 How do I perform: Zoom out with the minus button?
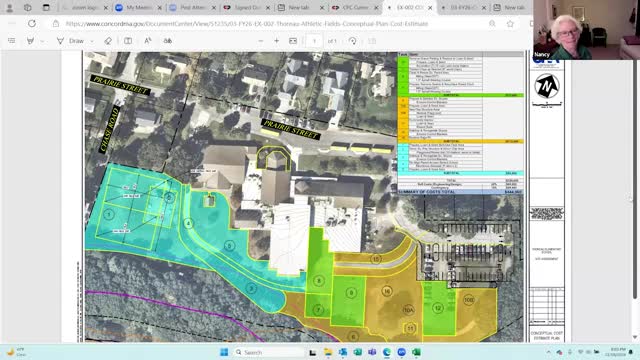261,41
